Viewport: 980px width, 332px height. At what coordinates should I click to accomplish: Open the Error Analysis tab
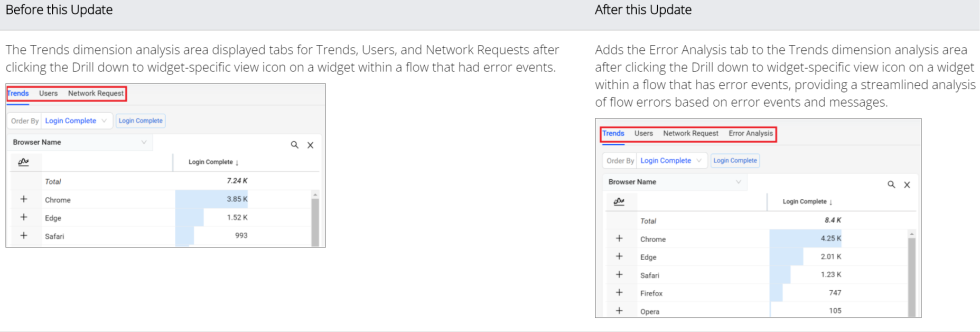(750, 133)
